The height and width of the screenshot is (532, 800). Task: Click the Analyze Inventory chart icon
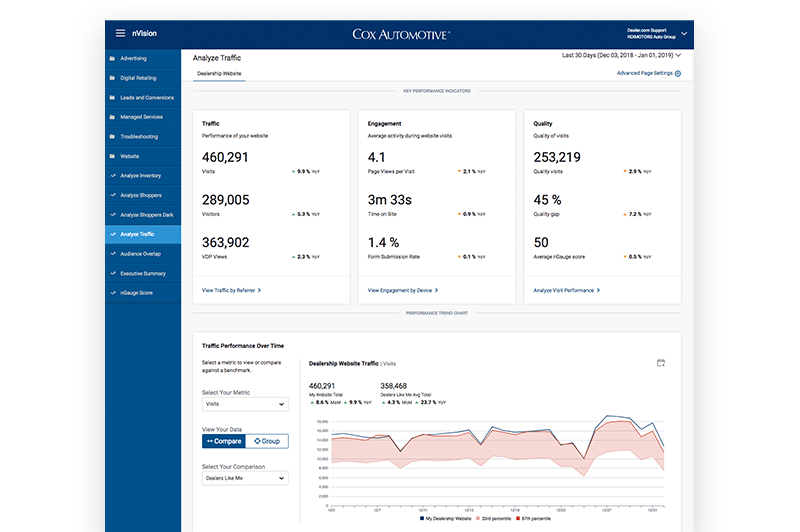pyautogui.click(x=113, y=175)
